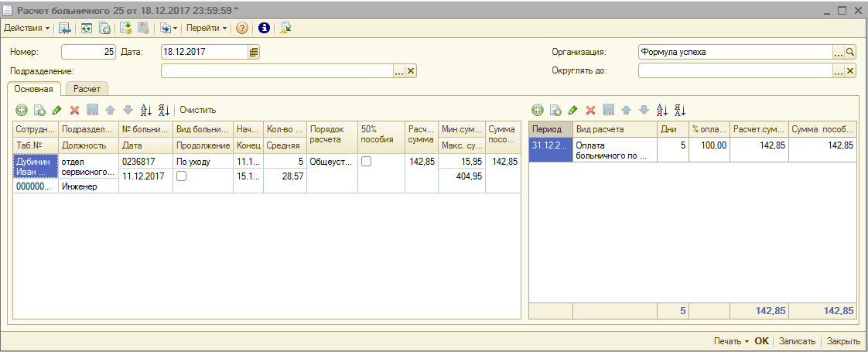
Task: Expand the Перейти dropdown menu
Action: point(207,28)
